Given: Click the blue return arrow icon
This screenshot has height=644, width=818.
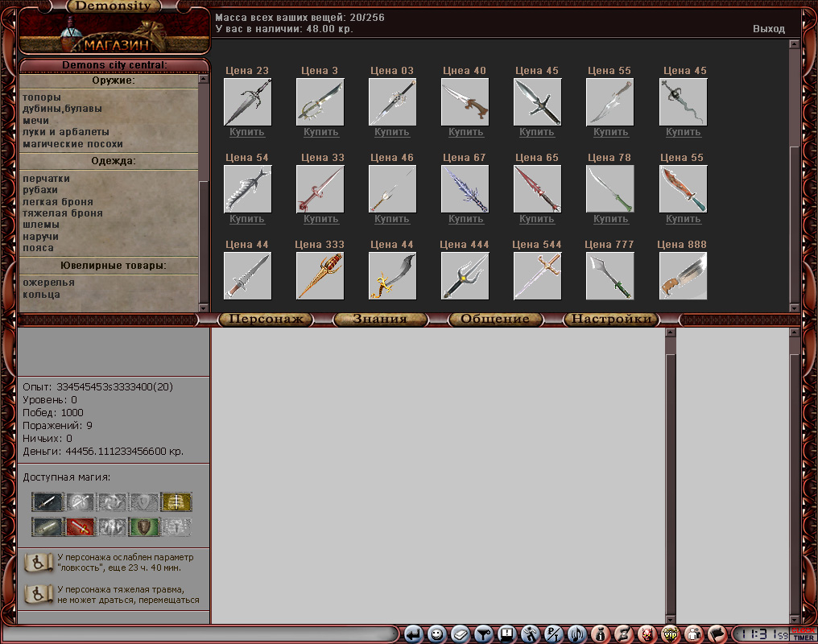Looking at the screenshot, I should point(413,634).
